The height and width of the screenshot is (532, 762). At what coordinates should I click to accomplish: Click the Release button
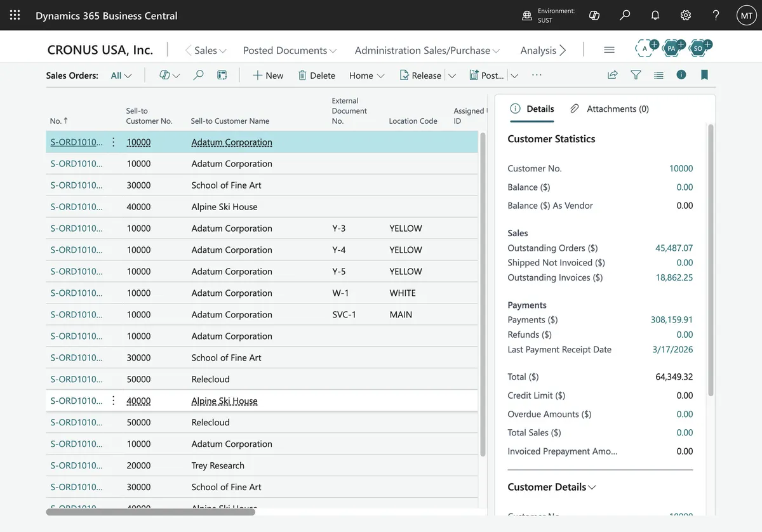[420, 75]
